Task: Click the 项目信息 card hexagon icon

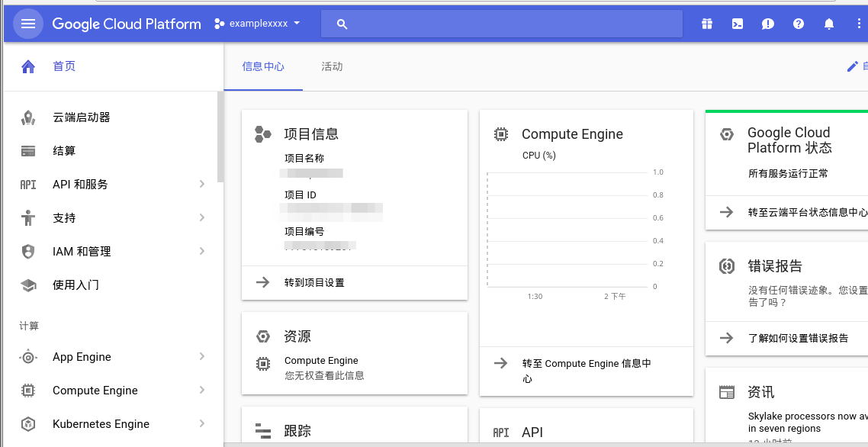Action: point(263,134)
